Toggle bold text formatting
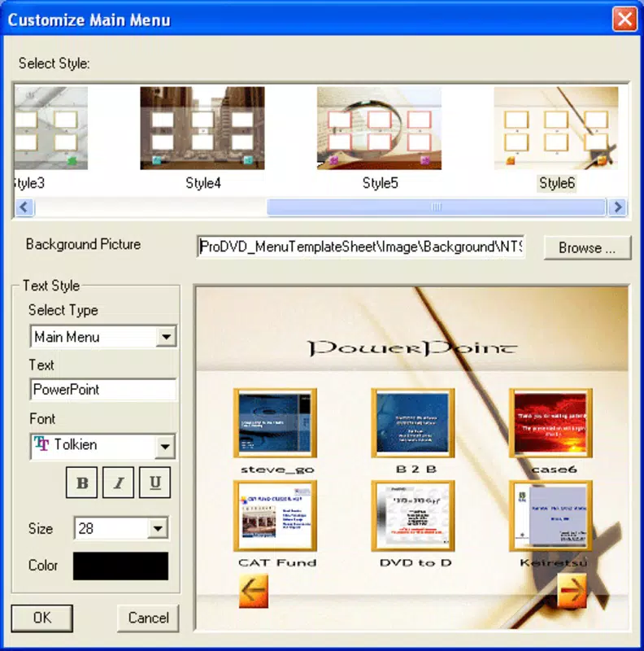 coord(82,483)
